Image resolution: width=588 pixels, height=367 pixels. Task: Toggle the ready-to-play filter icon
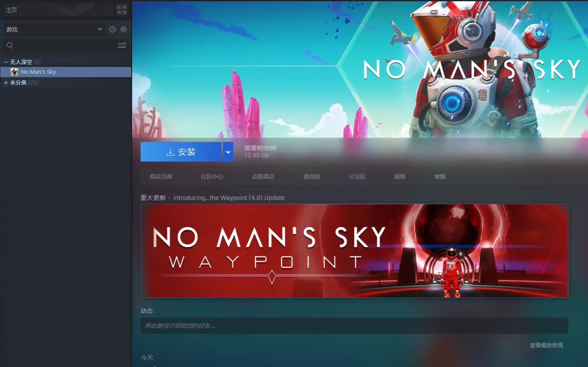tap(124, 29)
